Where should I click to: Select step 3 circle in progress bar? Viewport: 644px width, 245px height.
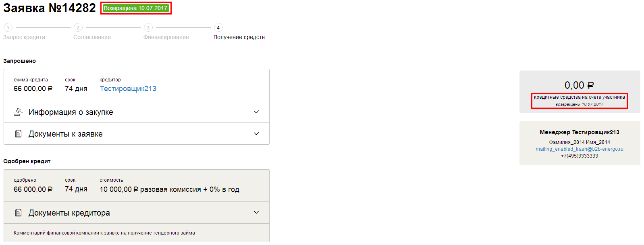point(148,27)
